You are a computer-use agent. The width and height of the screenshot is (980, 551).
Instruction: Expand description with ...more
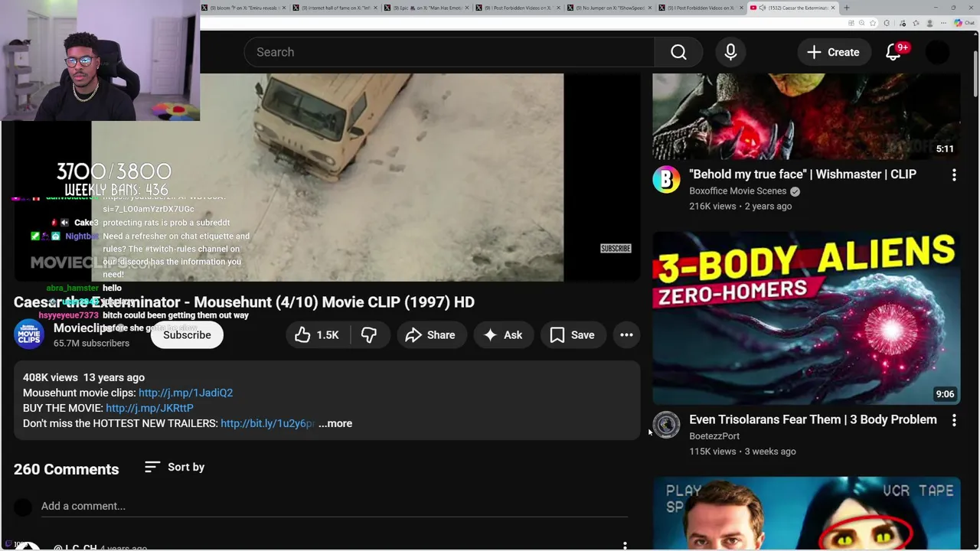pyautogui.click(x=335, y=423)
